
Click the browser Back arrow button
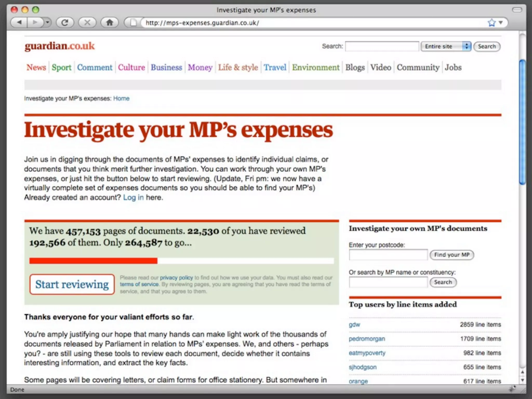pyautogui.click(x=19, y=23)
